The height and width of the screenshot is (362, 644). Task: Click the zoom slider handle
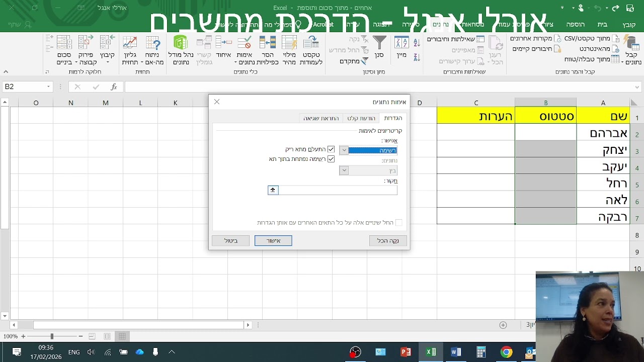coord(52,336)
